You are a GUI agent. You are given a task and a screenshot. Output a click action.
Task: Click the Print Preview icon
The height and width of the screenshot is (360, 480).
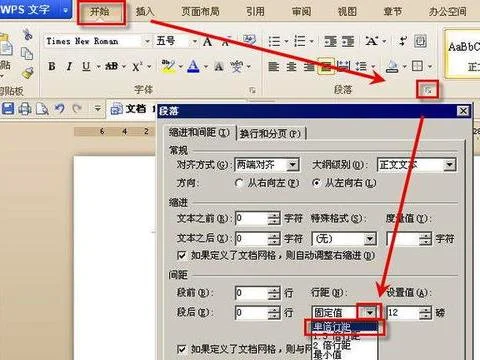pos(42,109)
